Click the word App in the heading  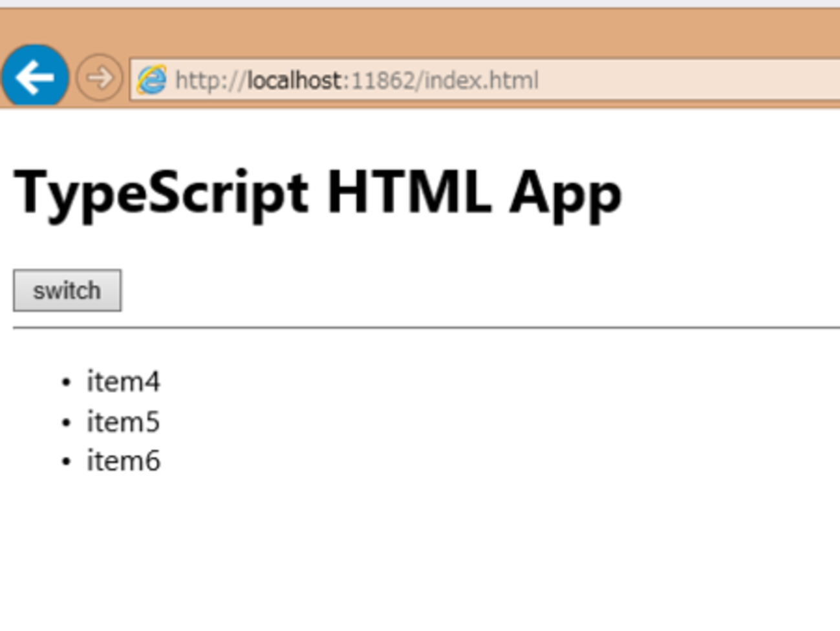click(x=565, y=193)
